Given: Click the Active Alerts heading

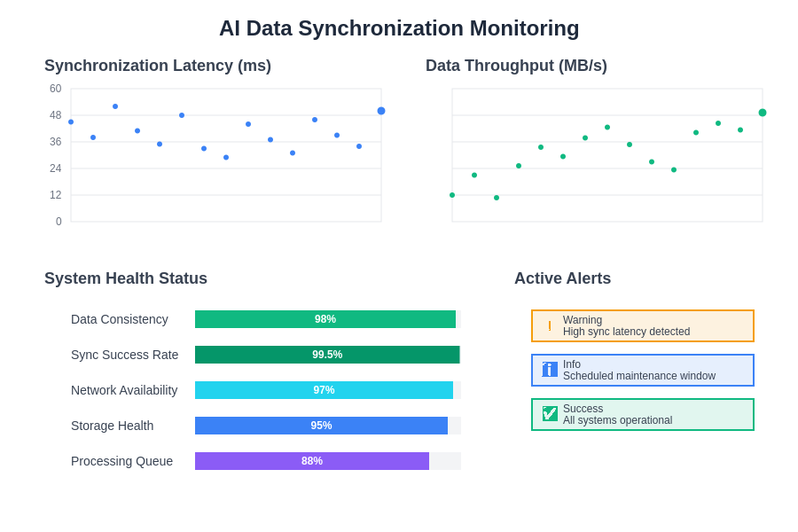Looking at the screenshot, I should [562, 278].
